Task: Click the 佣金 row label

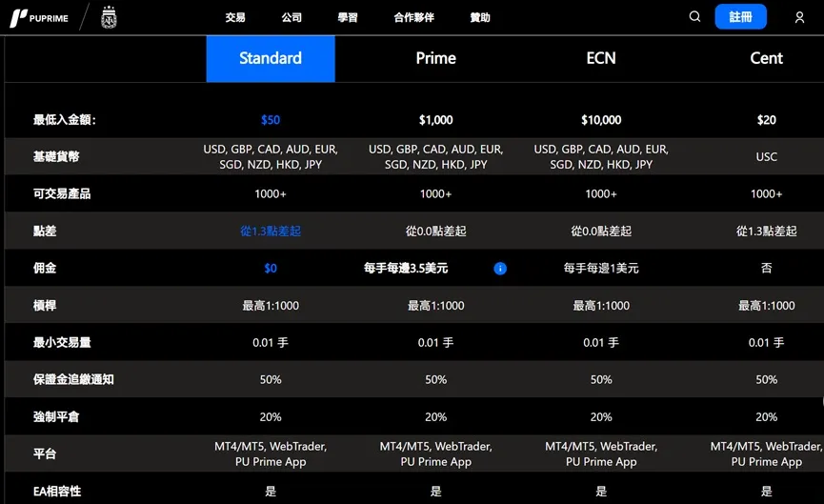Action: point(45,269)
